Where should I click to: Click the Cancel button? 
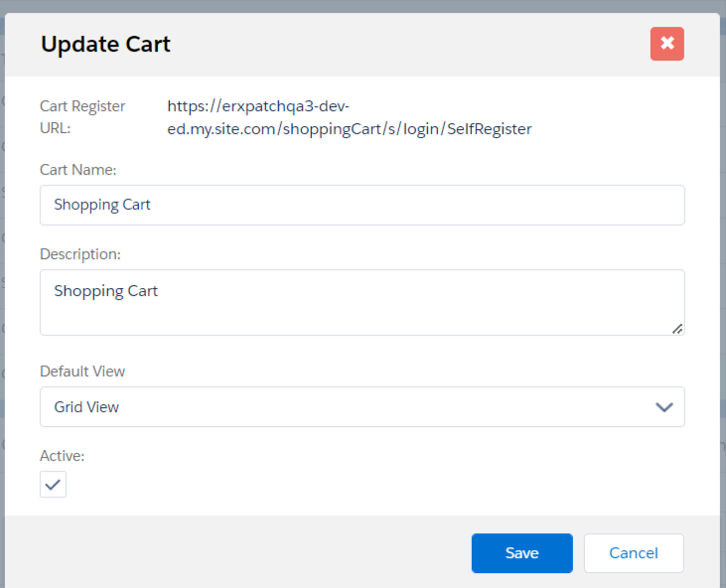tap(634, 553)
